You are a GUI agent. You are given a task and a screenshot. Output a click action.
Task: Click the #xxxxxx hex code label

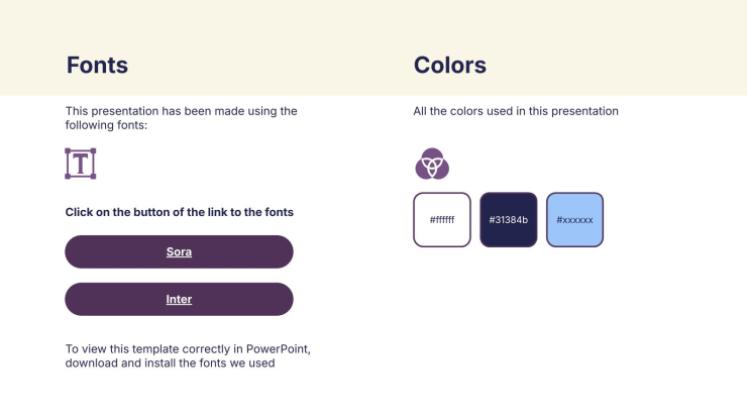coord(574,220)
